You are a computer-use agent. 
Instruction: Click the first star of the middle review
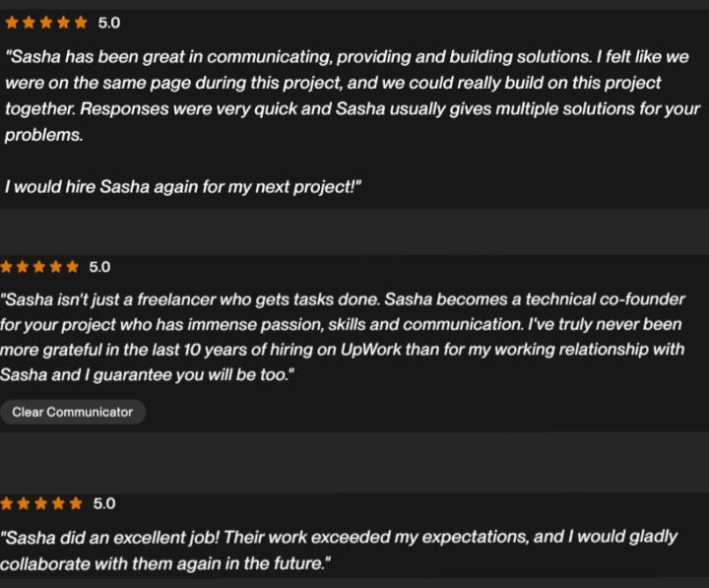pyautogui.click(x=5, y=267)
